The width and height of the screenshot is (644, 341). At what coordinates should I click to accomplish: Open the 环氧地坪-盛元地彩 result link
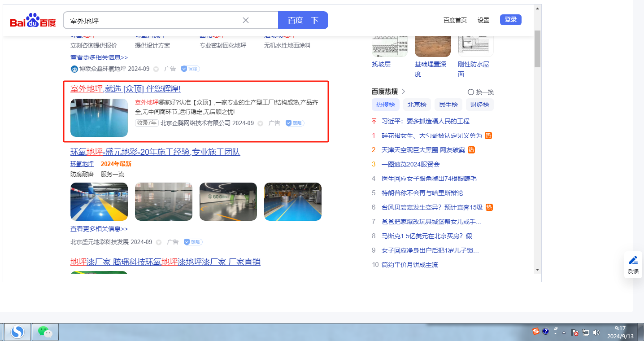(155, 152)
